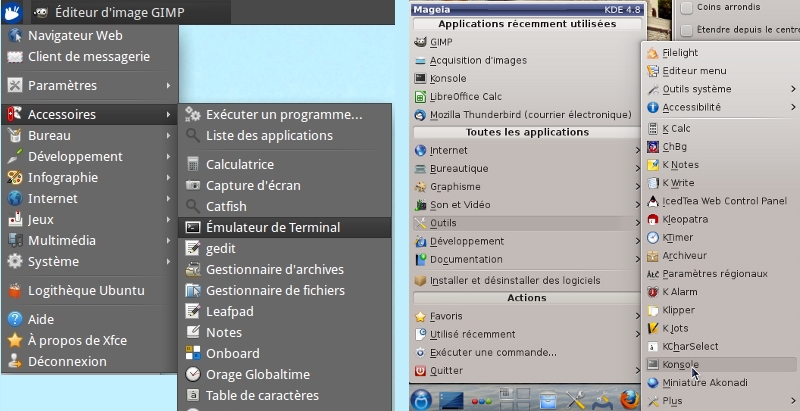
Task: Open the Accessoires menu entry
Action: pos(90,114)
